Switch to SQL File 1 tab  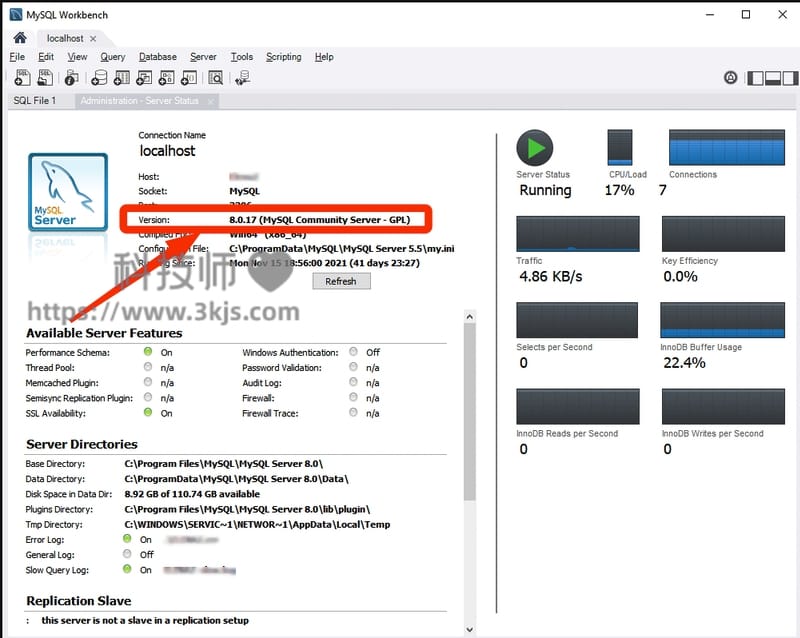35,101
